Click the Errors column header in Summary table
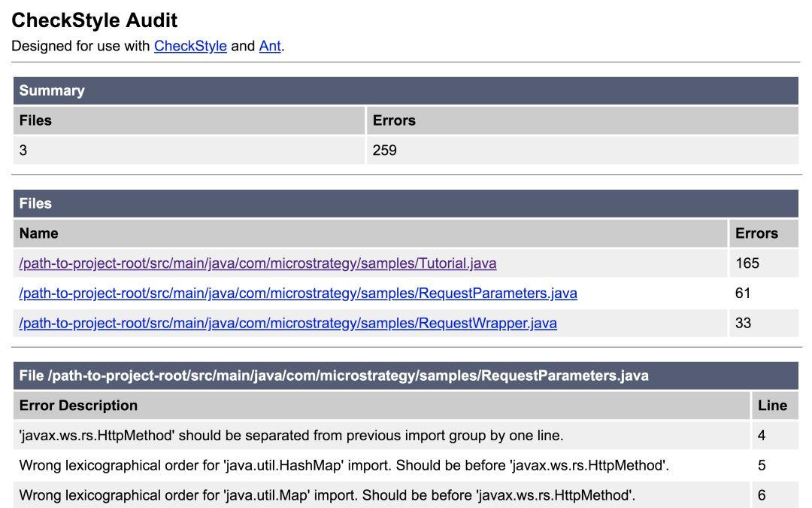Screen dimensions: 812x508 click(x=393, y=120)
